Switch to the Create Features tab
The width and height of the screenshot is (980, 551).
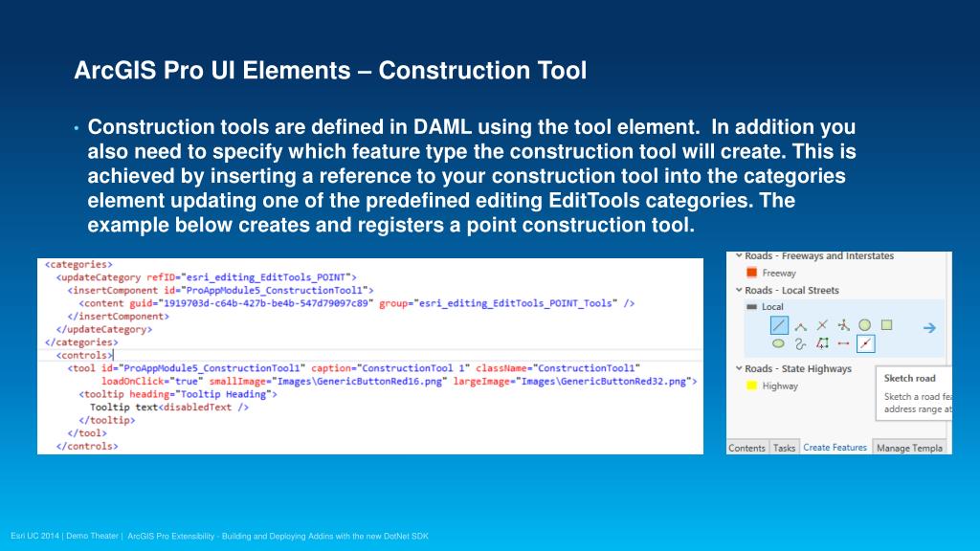click(835, 448)
